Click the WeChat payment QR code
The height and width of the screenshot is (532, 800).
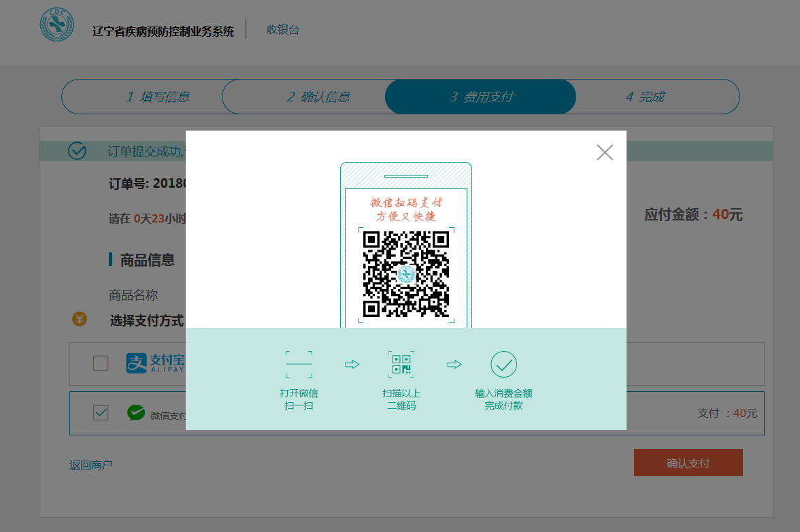406,274
